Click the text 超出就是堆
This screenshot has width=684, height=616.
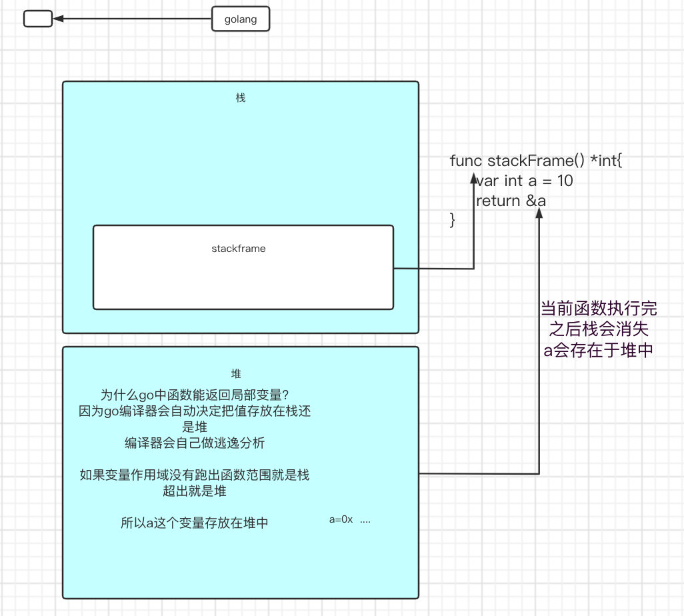[195, 491]
